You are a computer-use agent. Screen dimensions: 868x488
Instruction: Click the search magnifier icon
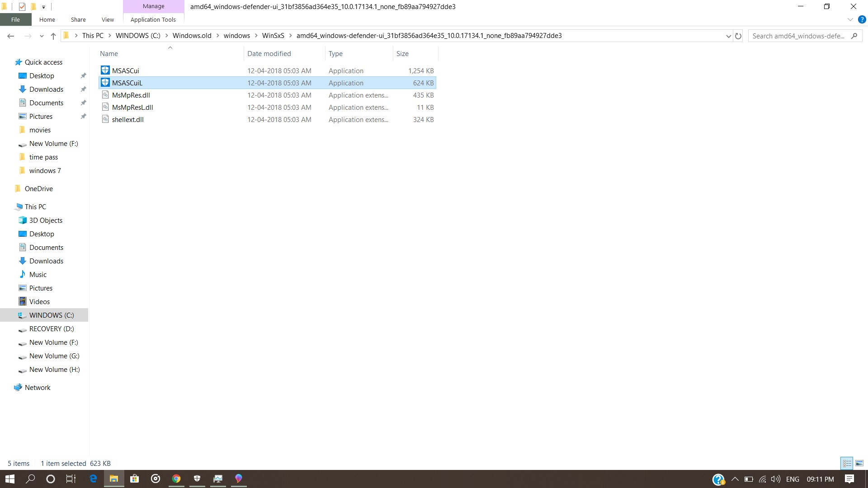[x=854, y=36]
